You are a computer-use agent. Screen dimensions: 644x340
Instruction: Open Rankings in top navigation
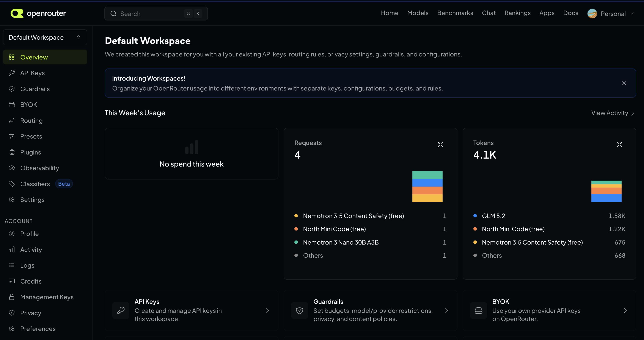coord(517,13)
